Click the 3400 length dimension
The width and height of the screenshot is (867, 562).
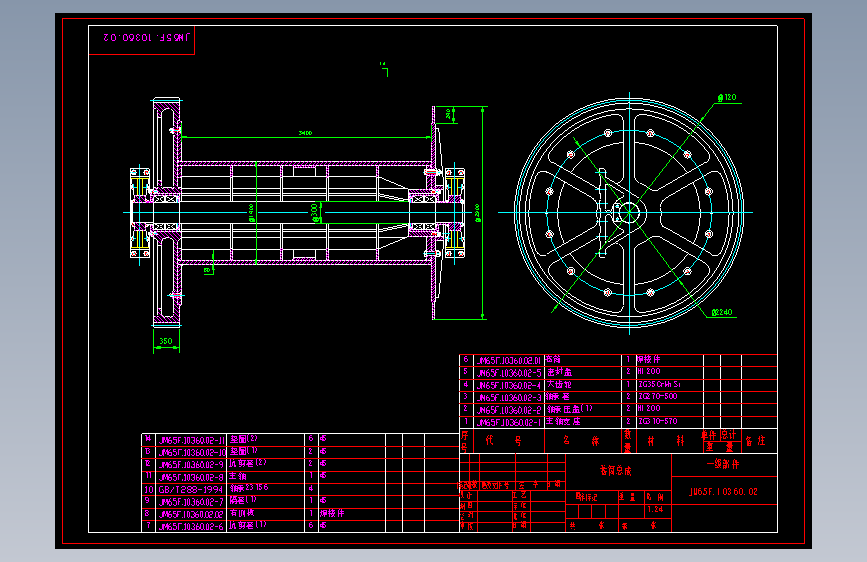(x=305, y=133)
